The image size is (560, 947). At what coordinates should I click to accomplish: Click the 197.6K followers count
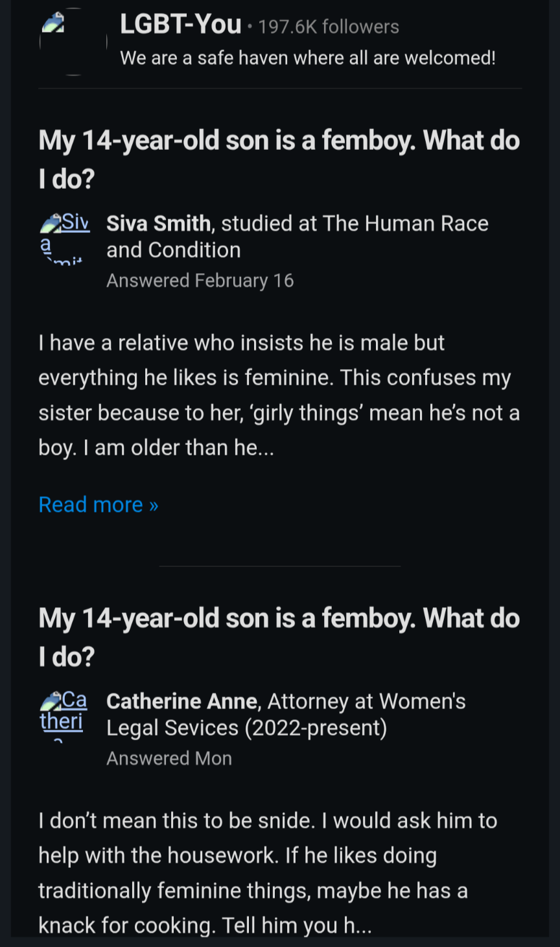pyautogui.click(x=328, y=27)
